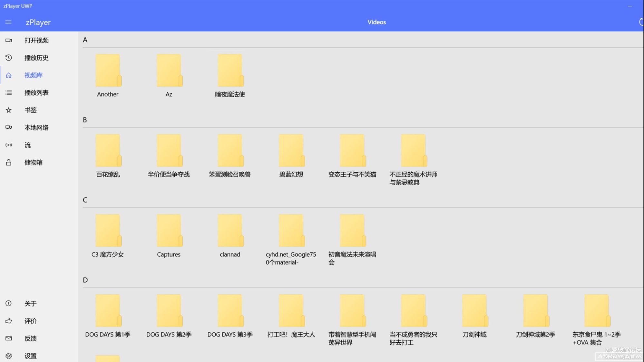This screenshot has height=362, width=644.
Task: Click the bookmarks star icon
Action: click(9, 110)
